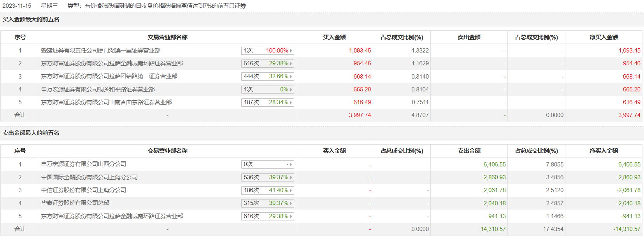The image size is (644, 238).
Task: Click the arrow icon in the 0次 box
Action: (291, 165)
